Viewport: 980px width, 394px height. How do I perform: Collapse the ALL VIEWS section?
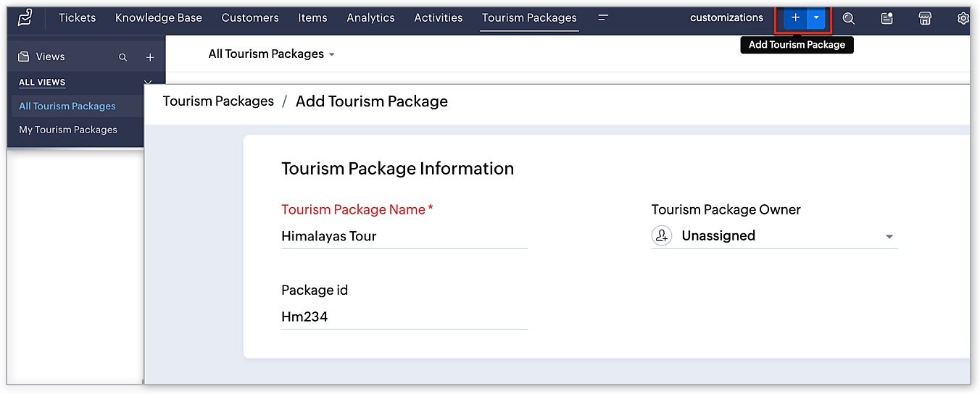coord(148,83)
